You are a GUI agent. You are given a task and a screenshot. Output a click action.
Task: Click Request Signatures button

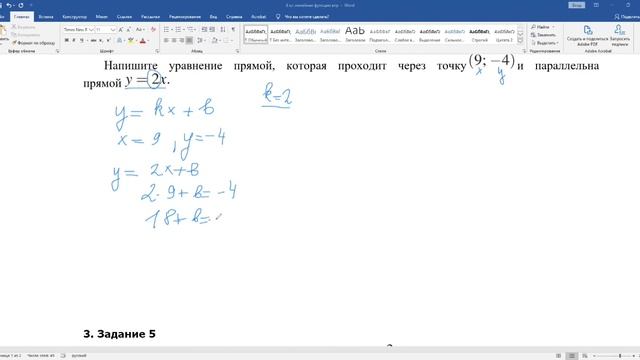[620, 36]
